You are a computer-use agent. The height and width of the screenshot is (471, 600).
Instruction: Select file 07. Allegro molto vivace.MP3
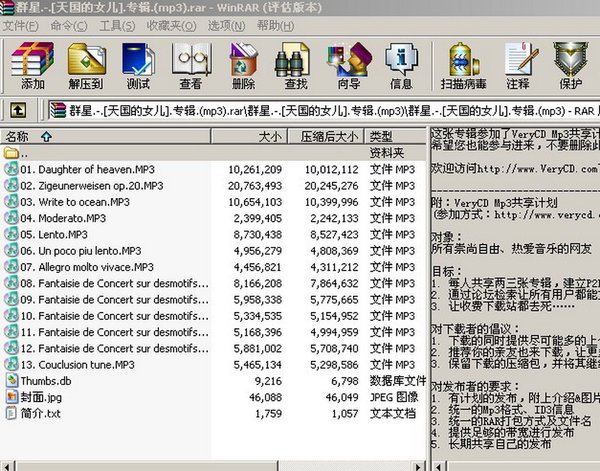[87, 267]
